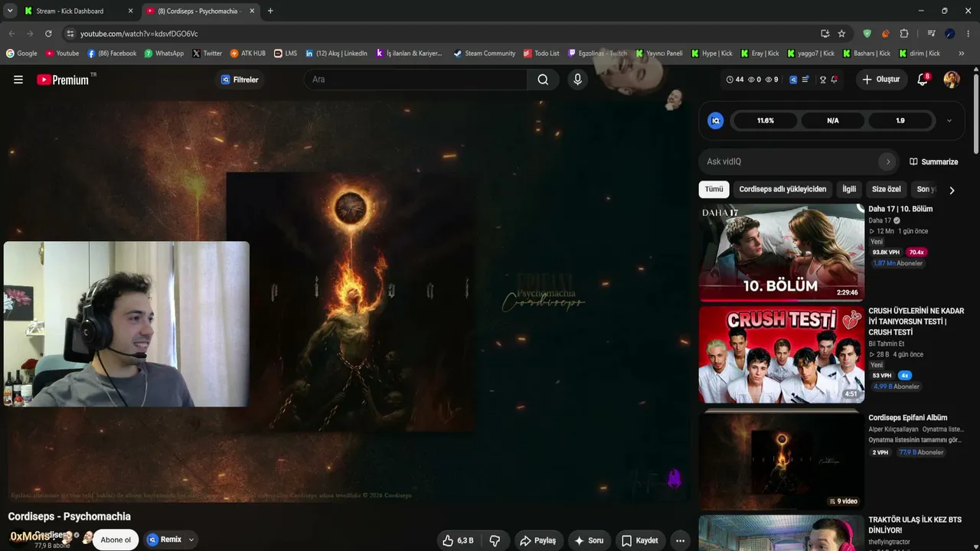Show hidden bookmarks with the double chevron

pyautogui.click(x=962, y=54)
